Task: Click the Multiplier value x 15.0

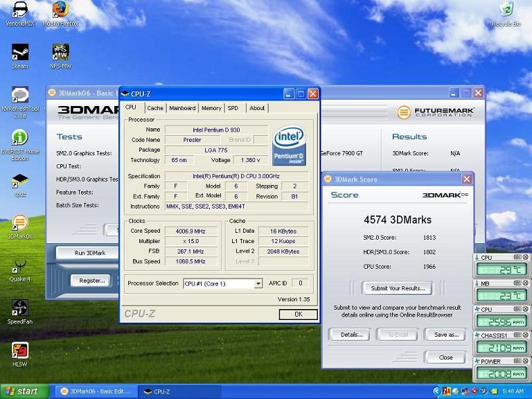Action: [190, 241]
